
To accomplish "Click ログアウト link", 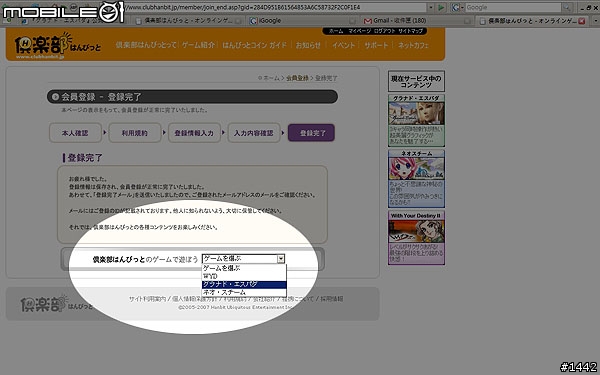I will click(x=384, y=31).
